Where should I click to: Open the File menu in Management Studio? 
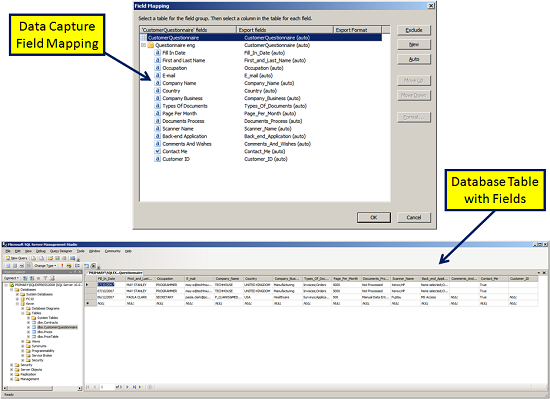pos(8,251)
